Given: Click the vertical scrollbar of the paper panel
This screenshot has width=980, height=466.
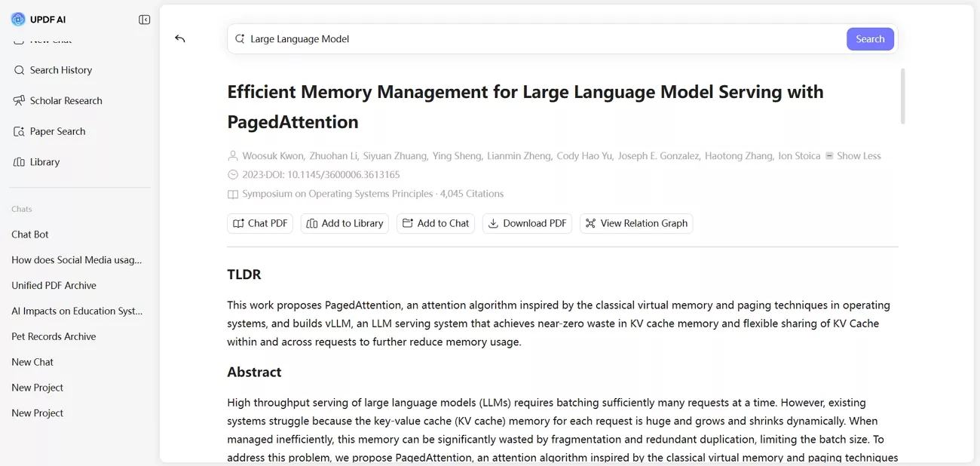Looking at the screenshot, I should 902,97.
